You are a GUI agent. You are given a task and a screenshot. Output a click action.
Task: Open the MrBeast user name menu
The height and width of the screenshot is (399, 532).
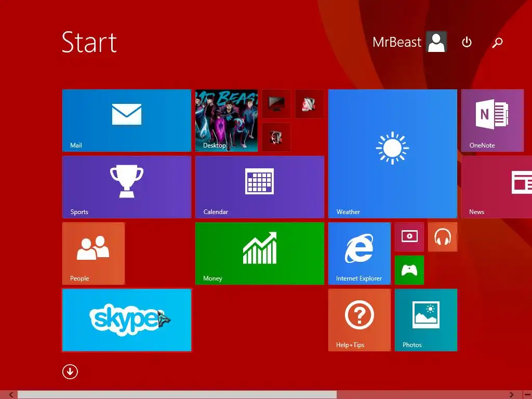[x=396, y=42]
